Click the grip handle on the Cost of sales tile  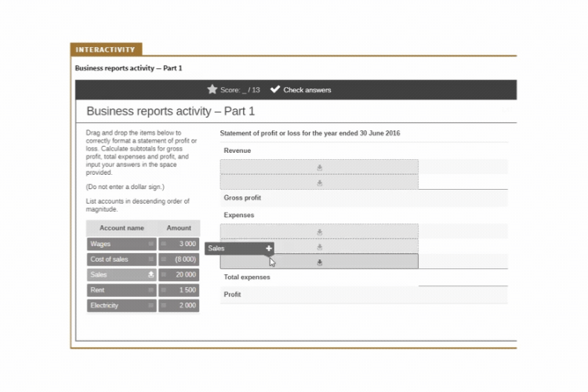[x=151, y=260]
